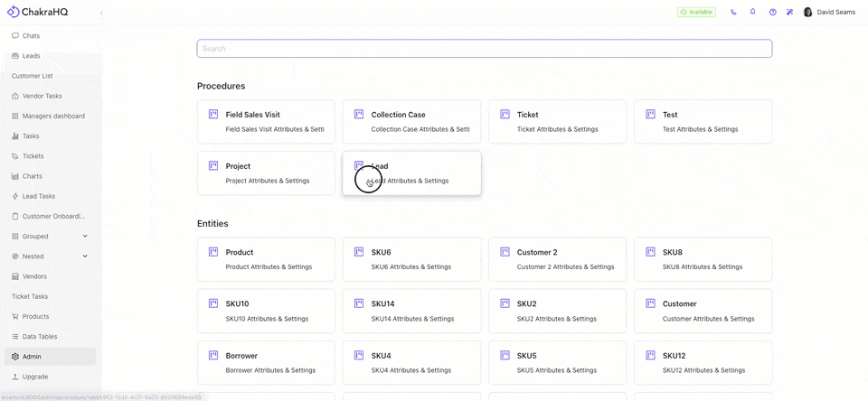This screenshot has width=868, height=401.
Task: Click the Charts sidebar icon
Action: (x=15, y=176)
